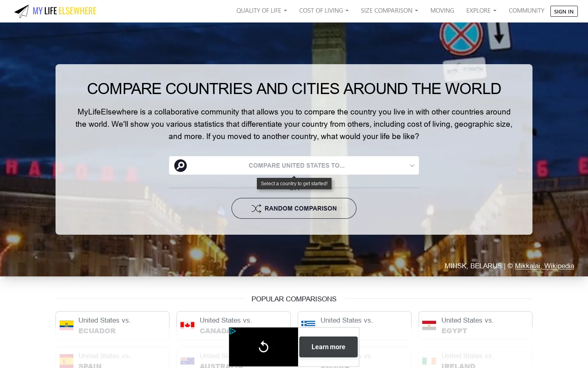588x368 pixels.
Task: Open the country dropdown chevron
Action: (412, 166)
